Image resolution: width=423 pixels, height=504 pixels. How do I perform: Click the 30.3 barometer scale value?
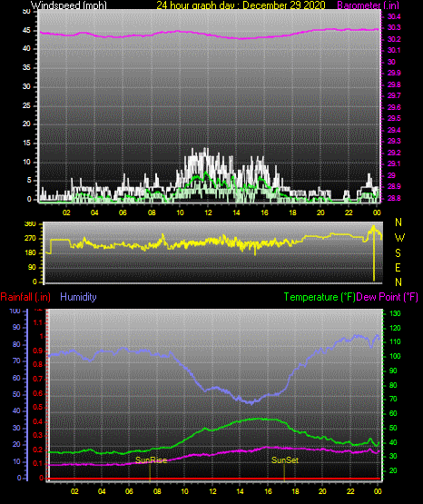point(394,27)
